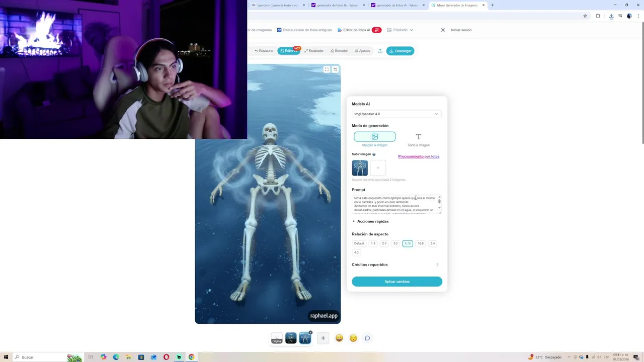
Task: Select the Original thumbnail in history strip
Action: [x=277, y=338]
